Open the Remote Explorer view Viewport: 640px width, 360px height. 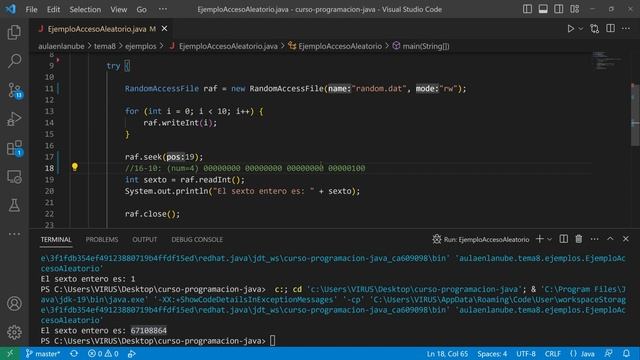[14, 177]
